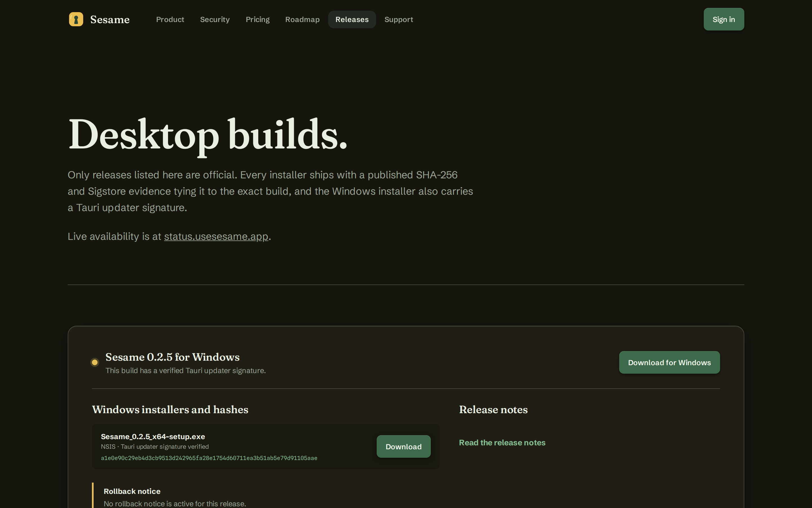The width and height of the screenshot is (812, 508).
Task: Click the Download for Windows button
Action: tap(669, 363)
